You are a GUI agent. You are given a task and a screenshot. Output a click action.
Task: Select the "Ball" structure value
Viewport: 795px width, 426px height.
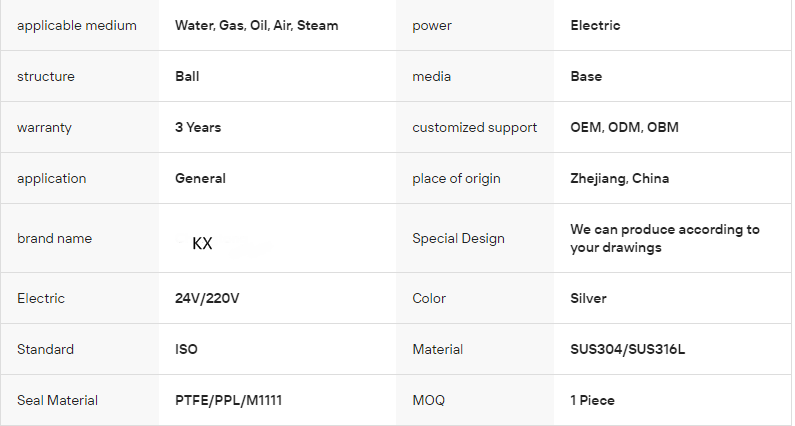(187, 76)
